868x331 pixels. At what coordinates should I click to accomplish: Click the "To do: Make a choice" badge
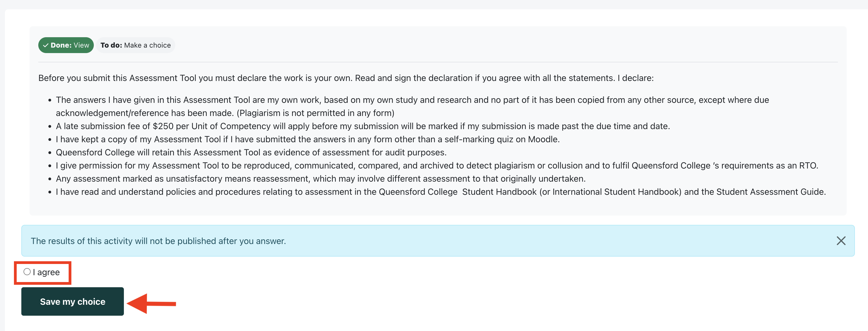tap(135, 45)
